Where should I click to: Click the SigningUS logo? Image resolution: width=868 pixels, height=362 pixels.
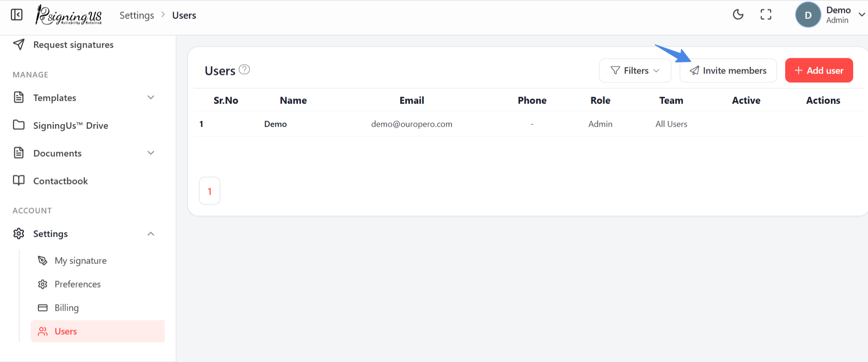pos(69,15)
